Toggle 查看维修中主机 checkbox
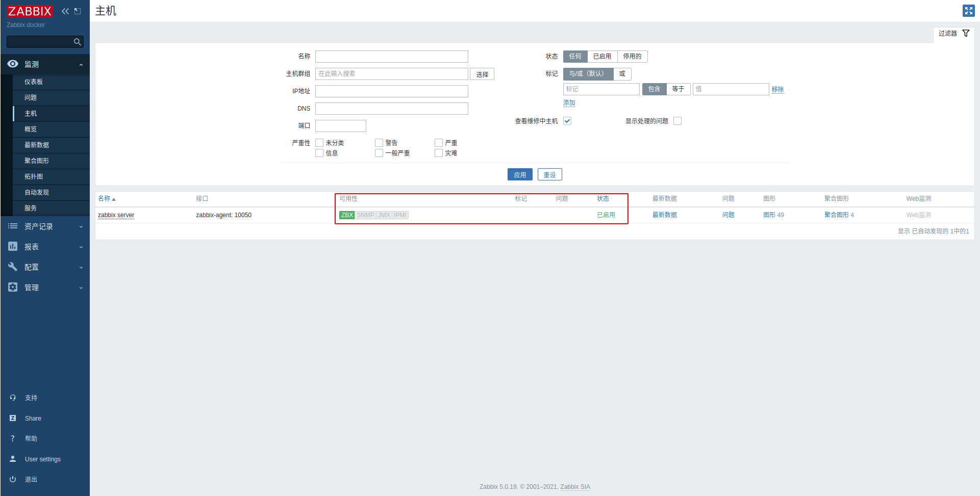The image size is (980, 496). 567,121
